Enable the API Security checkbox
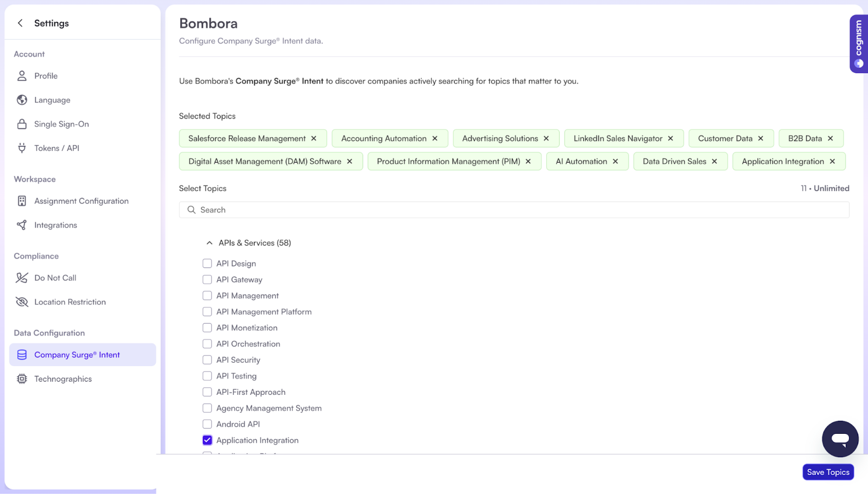 click(207, 360)
